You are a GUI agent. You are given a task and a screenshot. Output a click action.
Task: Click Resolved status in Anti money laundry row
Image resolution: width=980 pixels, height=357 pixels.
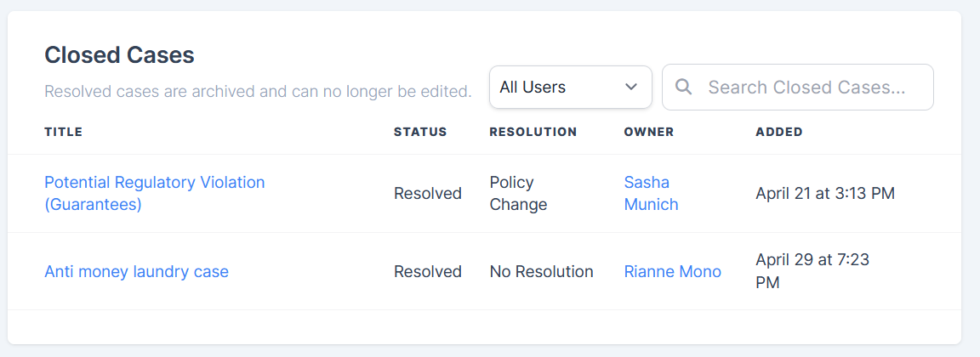pos(427,272)
